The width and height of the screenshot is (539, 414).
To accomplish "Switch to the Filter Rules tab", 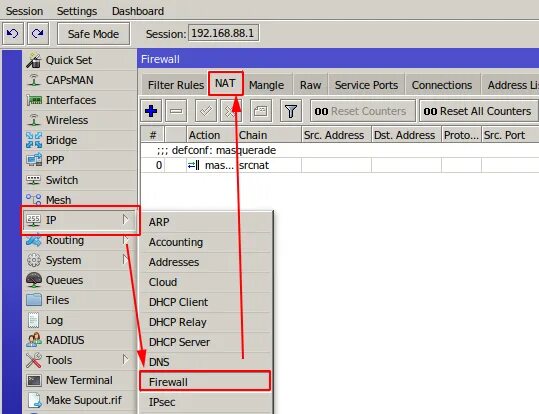I will pyautogui.click(x=176, y=85).
